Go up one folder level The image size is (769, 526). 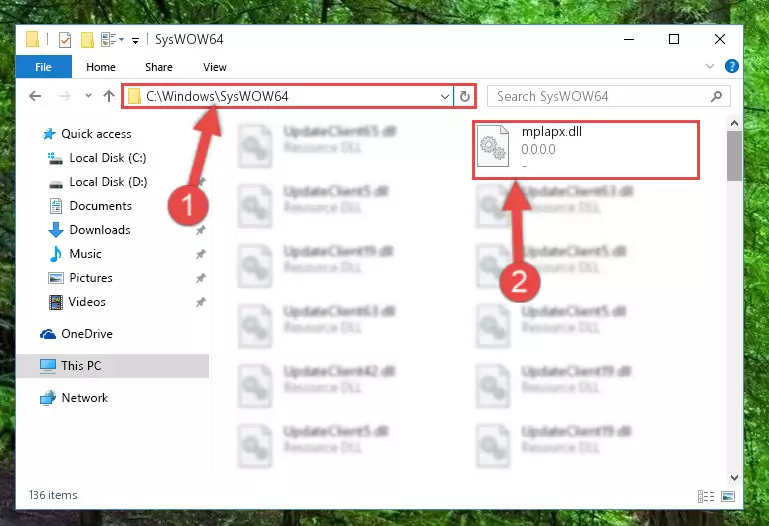tap(109, 96)
